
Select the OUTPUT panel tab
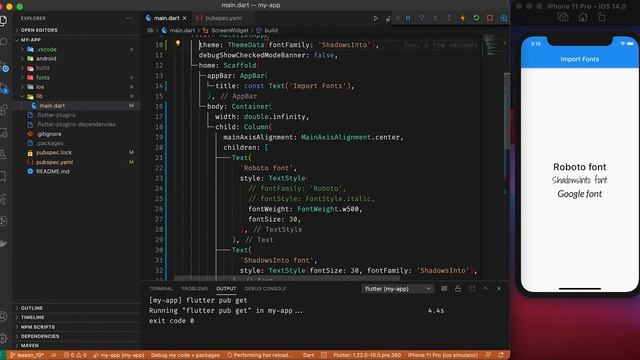click(226, 289)
